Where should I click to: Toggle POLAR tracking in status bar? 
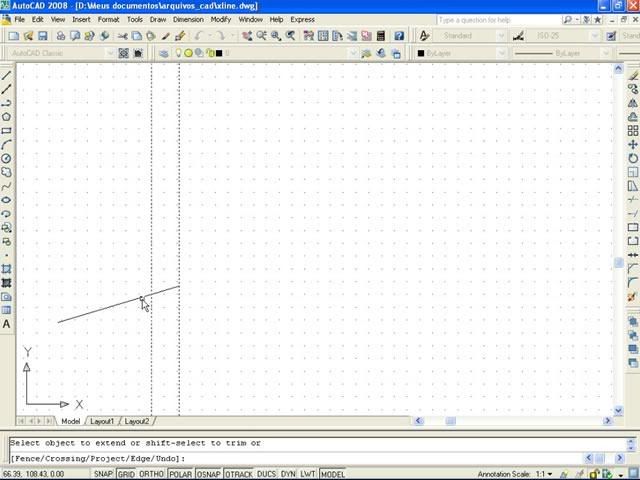click(180, 474)
